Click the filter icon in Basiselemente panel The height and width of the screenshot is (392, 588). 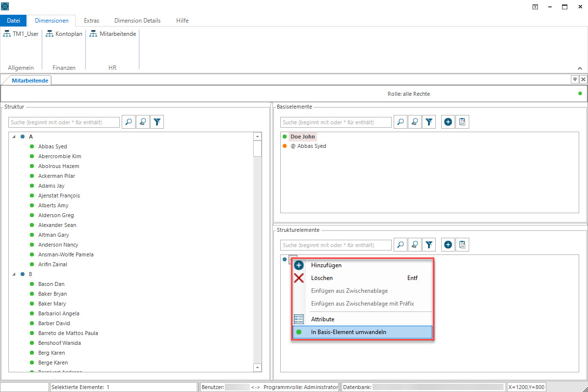point(429,122)
